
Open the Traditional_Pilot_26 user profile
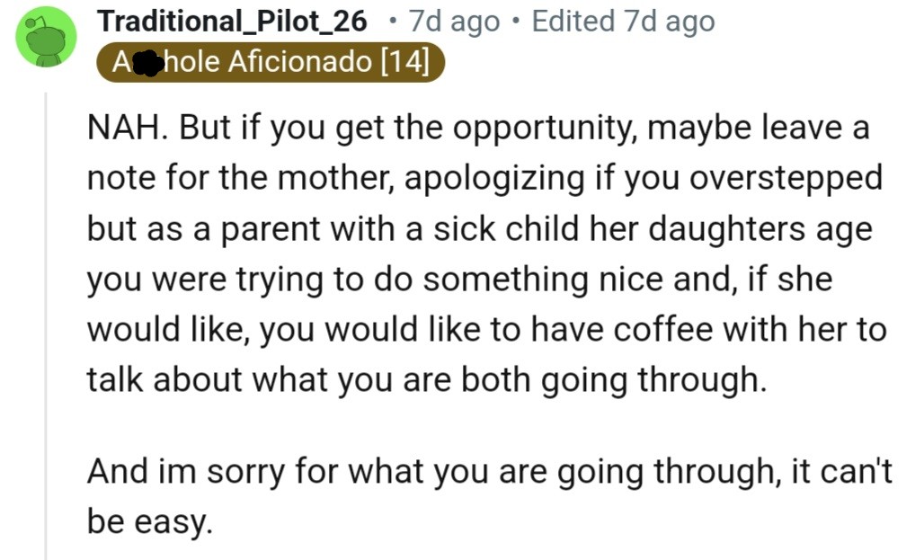pos(232,22)
